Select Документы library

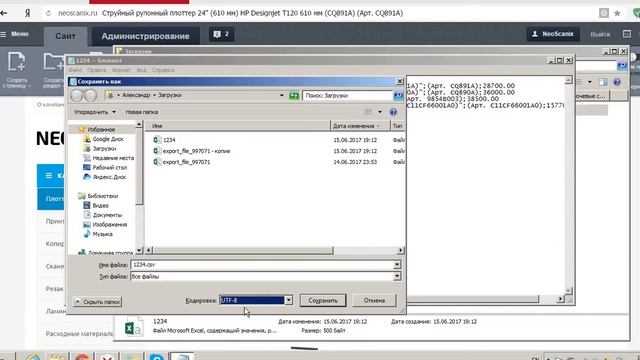(107, 215)
